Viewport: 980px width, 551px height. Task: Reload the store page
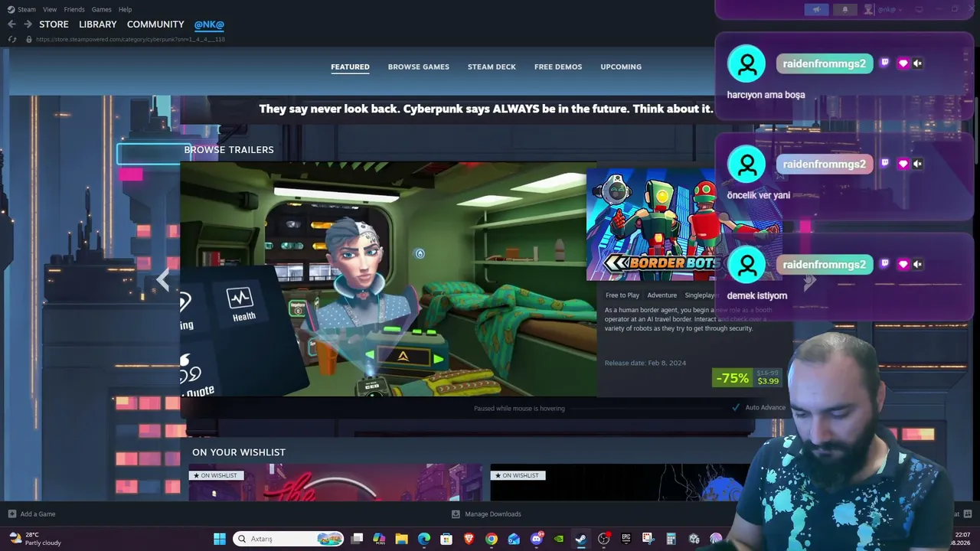[11, 39]
